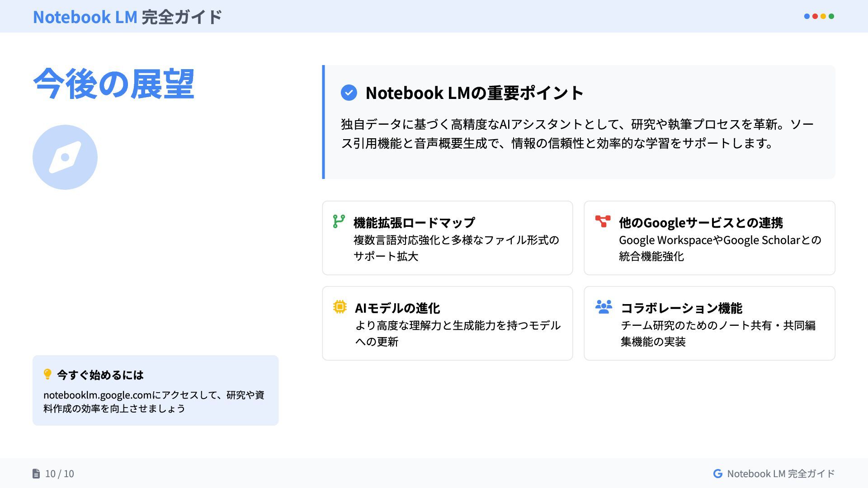Viewport: 868px width, 488px height.
Task: Select the 他のGoogleサービスとの連携 card heading
Action: pyautogui.click(x=701, y=223)
